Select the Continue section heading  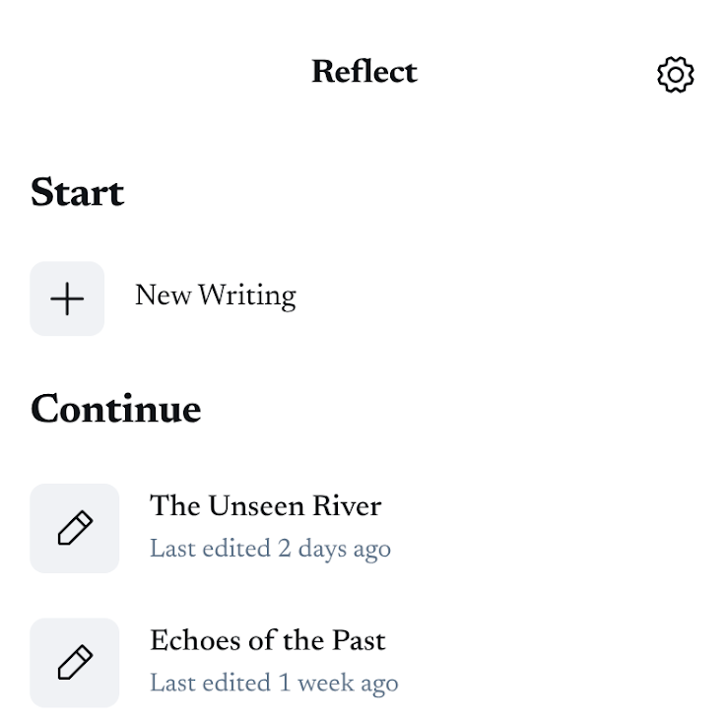point(115,410)
